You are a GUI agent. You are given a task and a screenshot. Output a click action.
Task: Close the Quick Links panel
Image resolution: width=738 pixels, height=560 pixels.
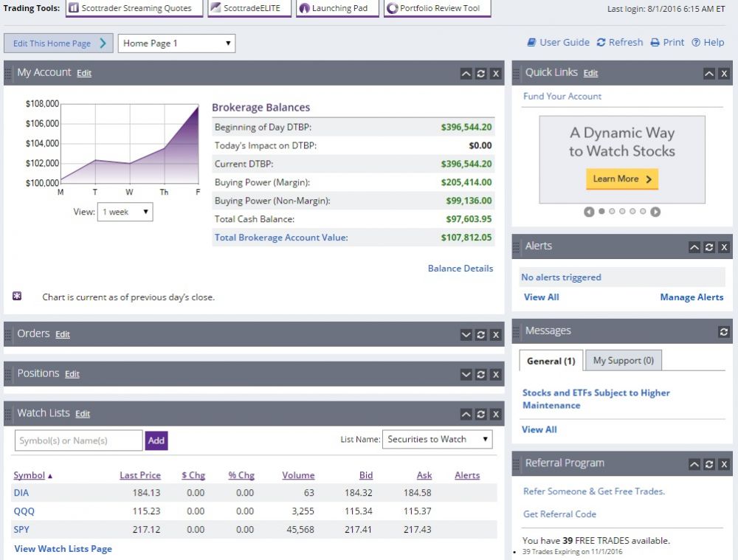click(x=724, y=74)
